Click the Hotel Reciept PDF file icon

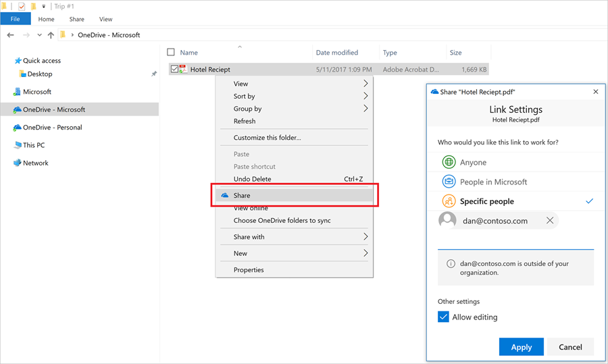click(183, 70)
